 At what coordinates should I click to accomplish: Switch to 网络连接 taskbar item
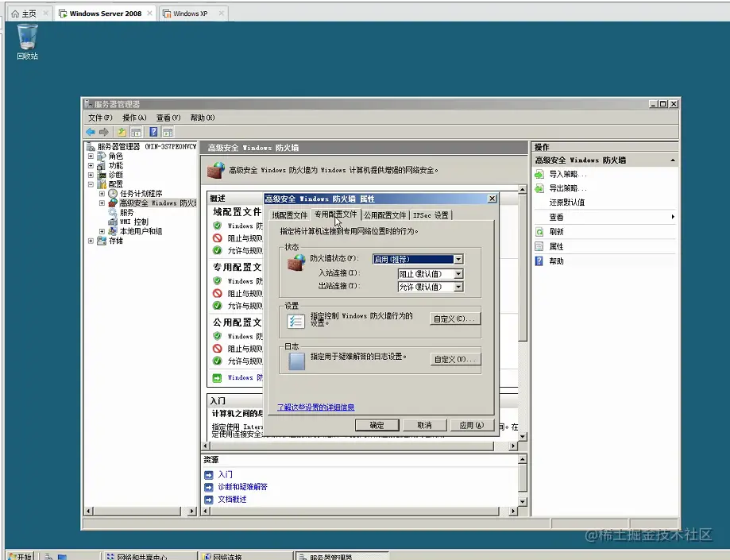[246, 556]
